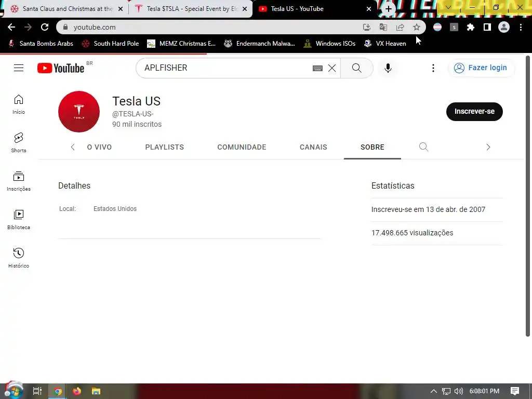The height and width of the screenshot is (399, 532).
Task: Open Endermanch Malwa... bookmark
Action: [x=260, y=44]
